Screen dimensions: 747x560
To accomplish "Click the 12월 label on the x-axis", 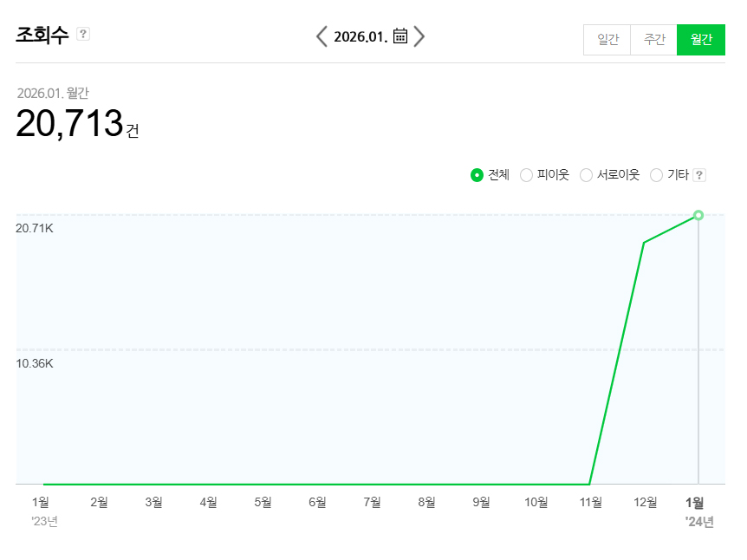I will click(646, 502).
